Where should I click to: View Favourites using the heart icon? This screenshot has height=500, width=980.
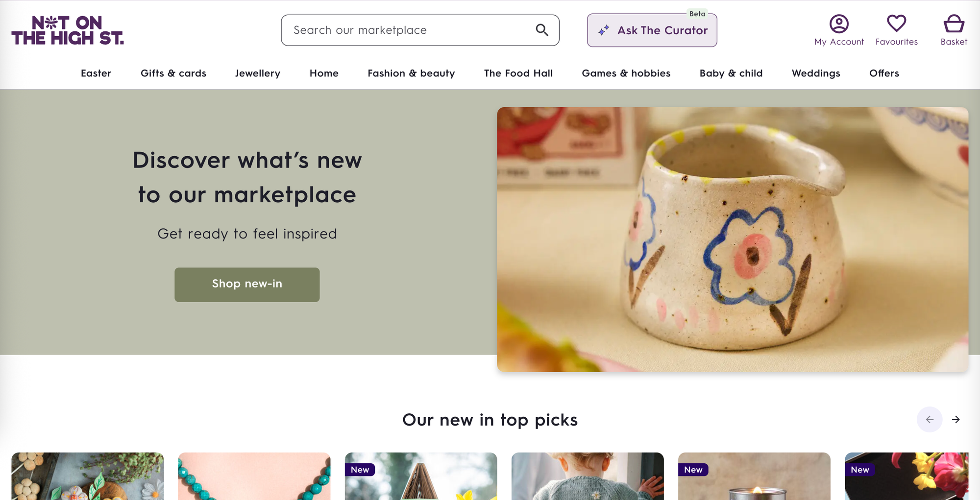pos(896,22)
